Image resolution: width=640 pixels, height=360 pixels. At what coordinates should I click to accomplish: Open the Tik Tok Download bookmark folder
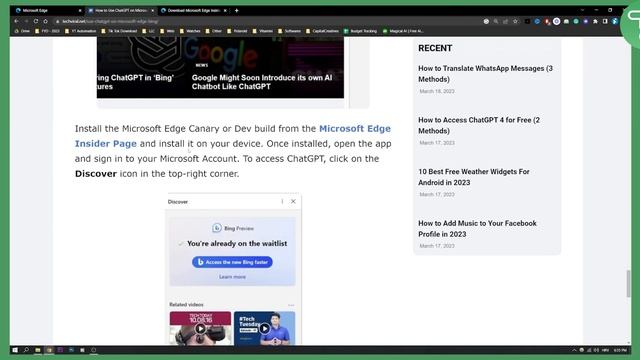pyautogui.click(x=119, y=31)
